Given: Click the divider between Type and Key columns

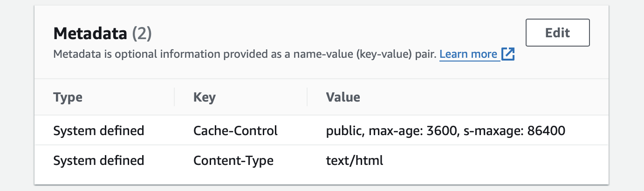Looking at the screenshot, I should point(174,97).
